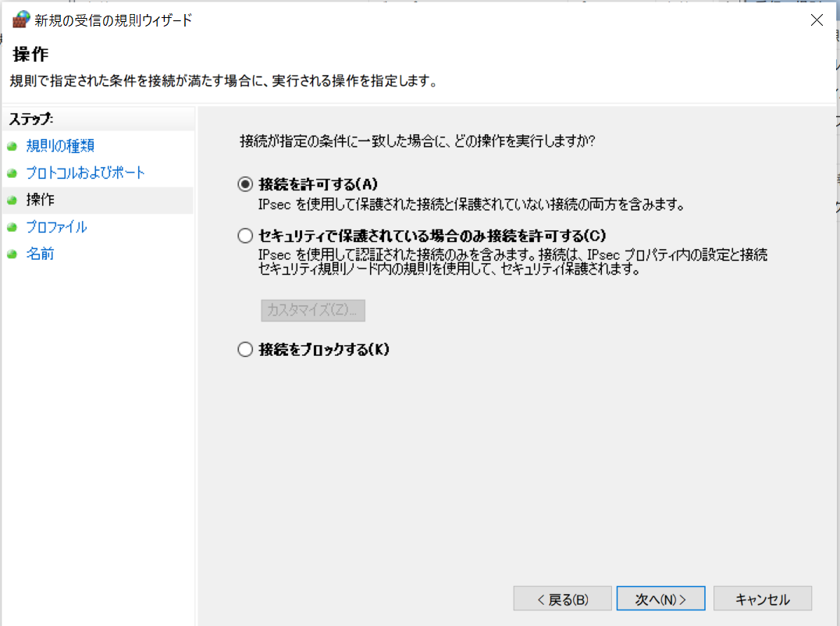Click green bullet beside 規則の種類
This screenshot has width=840, height=626.
click(x=12, y=146)
